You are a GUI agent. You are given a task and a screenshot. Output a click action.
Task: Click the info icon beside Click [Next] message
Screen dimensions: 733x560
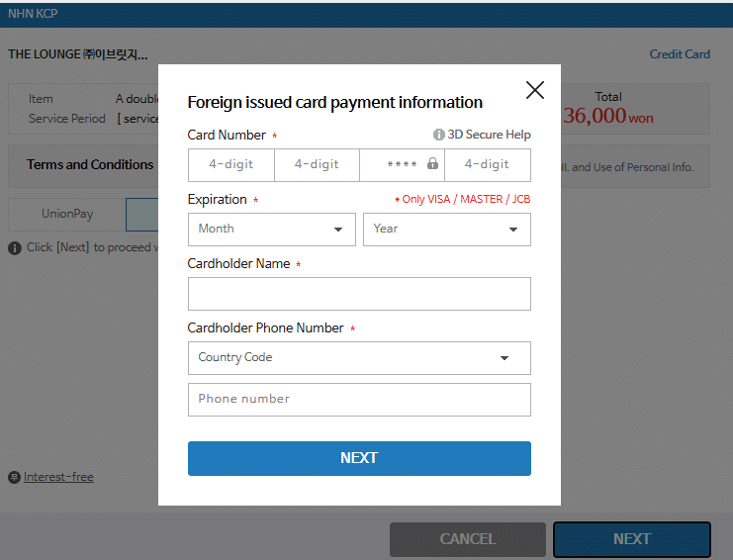(x=15, y=247)
